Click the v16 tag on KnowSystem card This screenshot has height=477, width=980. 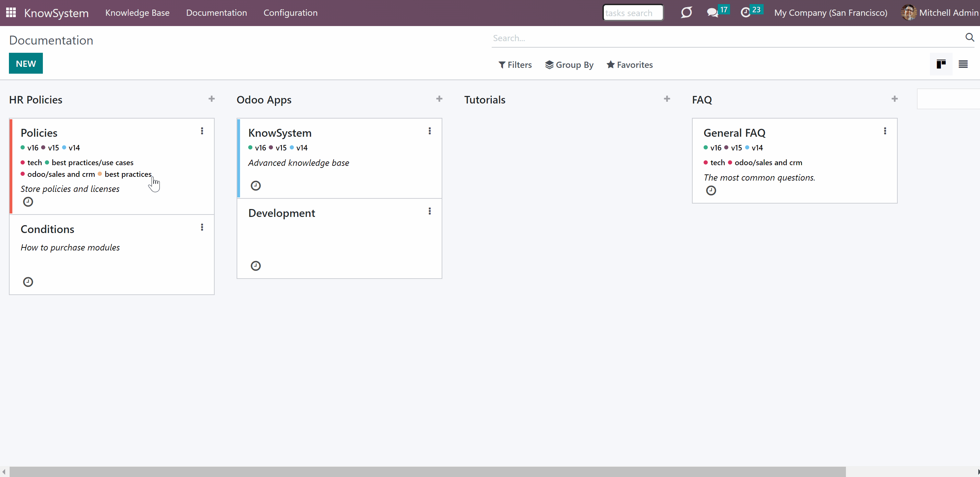(x=257, y=148)
